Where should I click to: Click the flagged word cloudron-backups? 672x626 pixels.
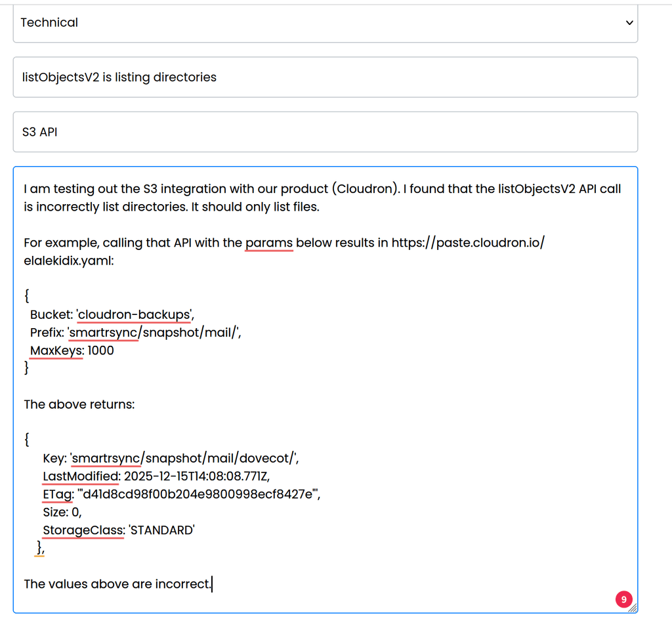pos(133,314)
